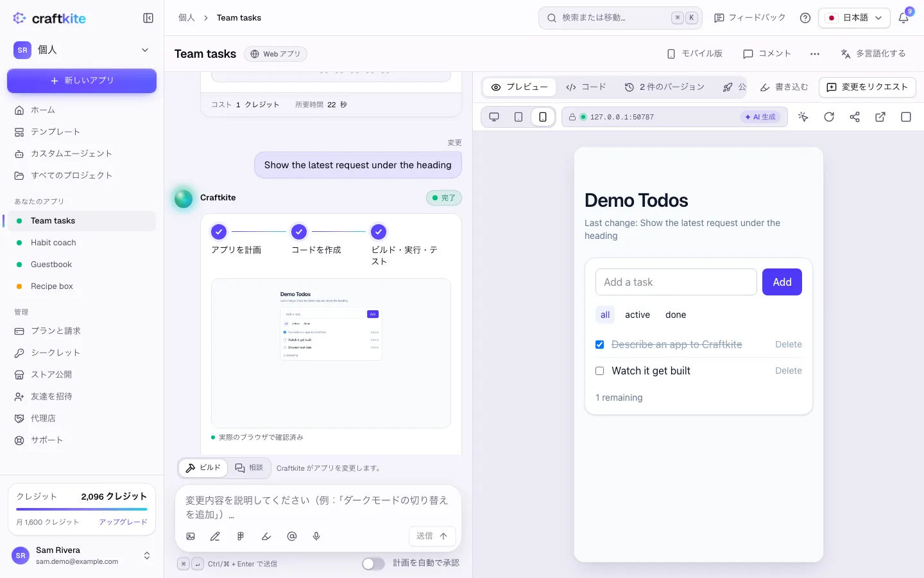Click the pencil draw icon in prompt box
This screenshot has height=578, width=924.
215,536
